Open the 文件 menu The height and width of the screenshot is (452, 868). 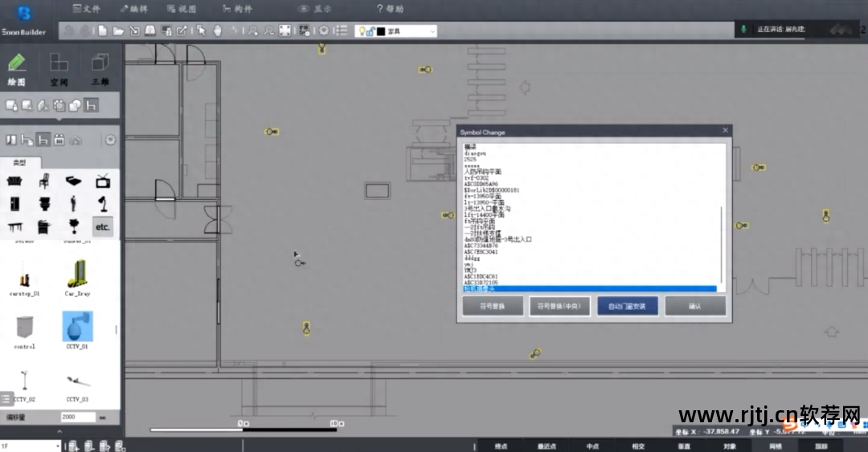tap(86, 9)
